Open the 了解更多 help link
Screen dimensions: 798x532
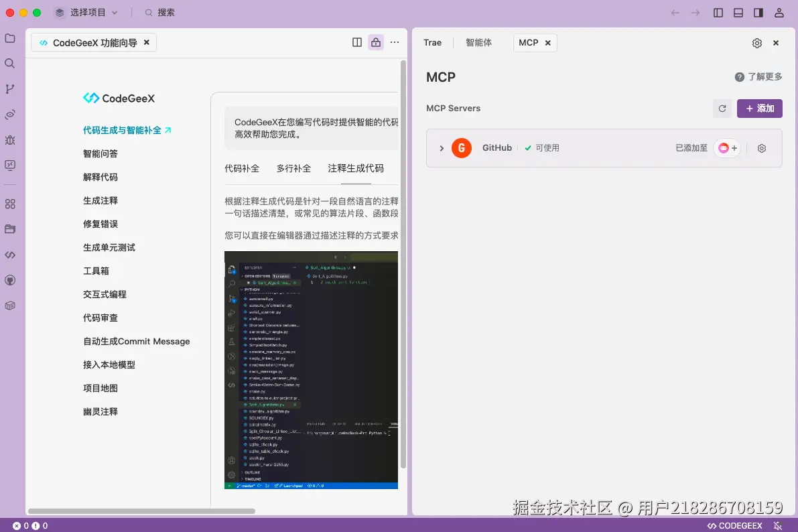pos(758,77)
